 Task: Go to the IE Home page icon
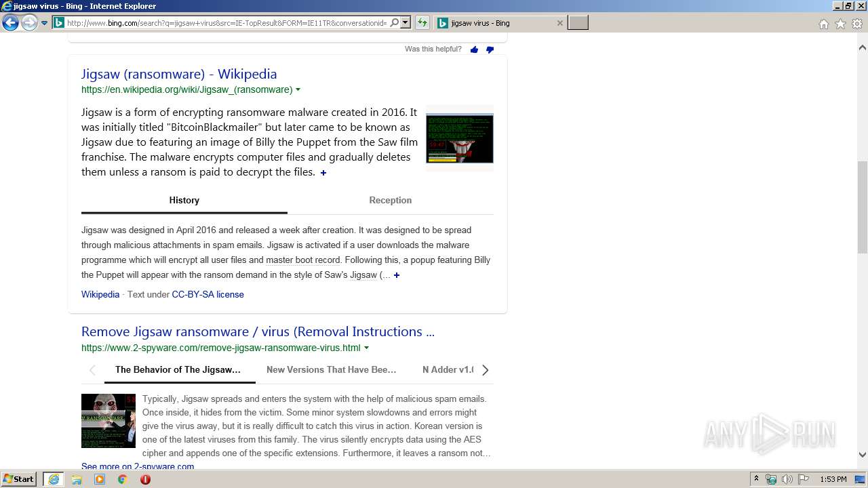coord(823,24)
